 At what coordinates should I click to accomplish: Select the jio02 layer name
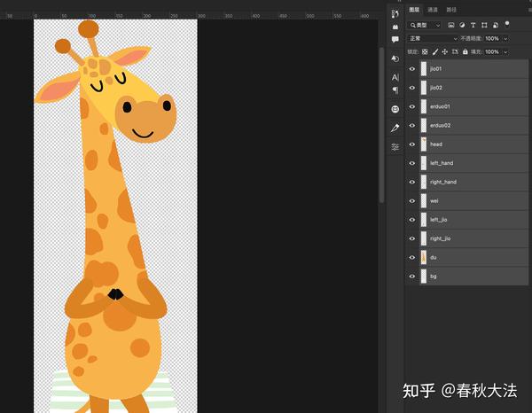point(436,88)
